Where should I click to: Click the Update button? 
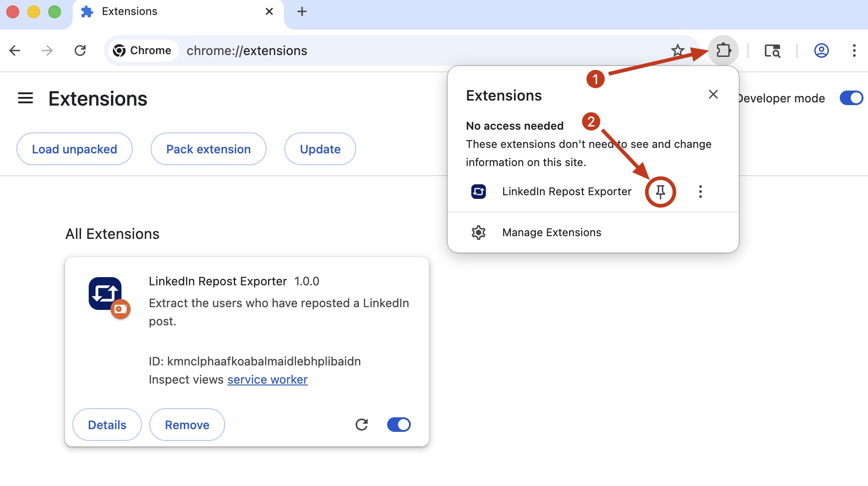click(320, 149)
